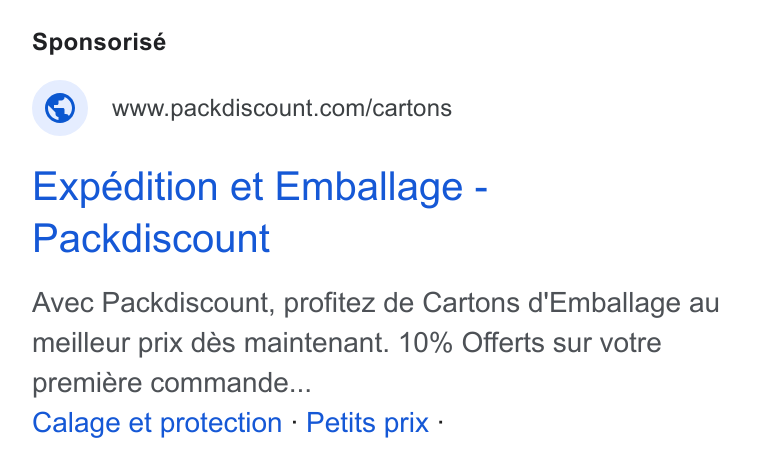Viewport: 760px width, 466px height.
Task: Click the blue globe favicon icon
Action: tap(60, 108)
